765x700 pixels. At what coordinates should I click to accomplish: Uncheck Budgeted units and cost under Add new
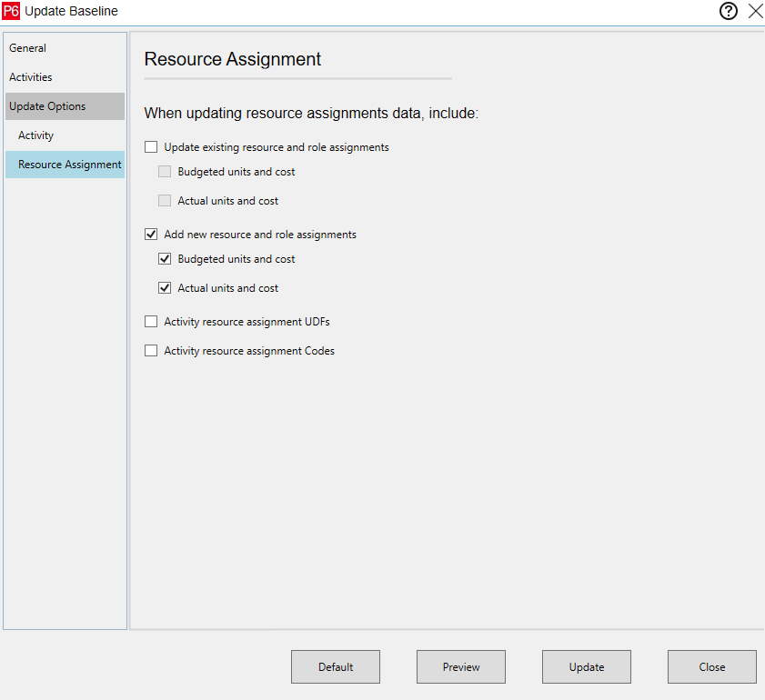(165, 258)
